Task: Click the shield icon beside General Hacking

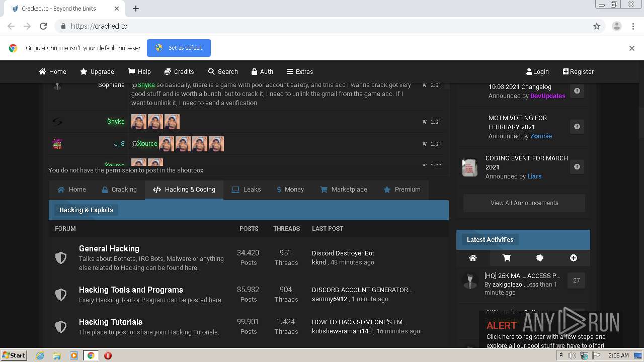Action: pos(61,258)
